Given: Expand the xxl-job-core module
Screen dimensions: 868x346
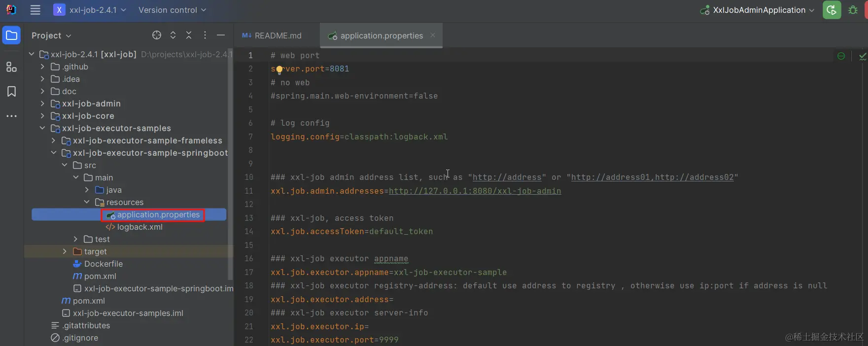Looking at the screenshot, I should tap(42, 116).
